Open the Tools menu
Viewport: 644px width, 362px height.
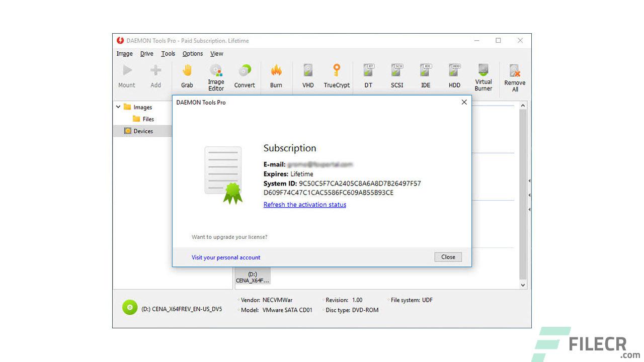click(168, 54)
